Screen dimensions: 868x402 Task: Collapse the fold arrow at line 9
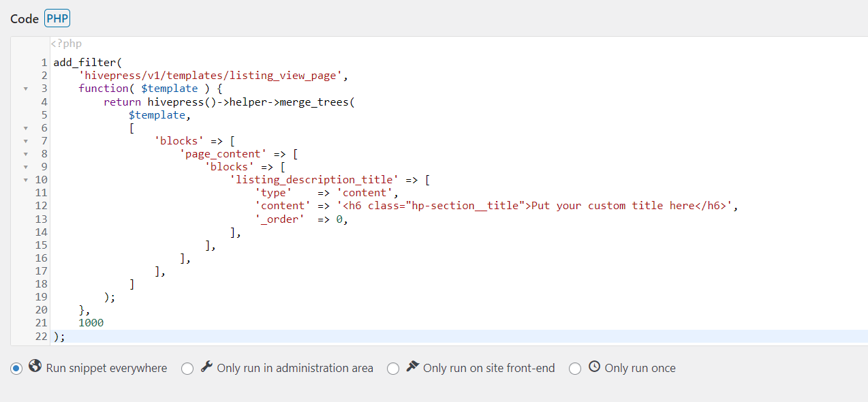click(26, 167)
